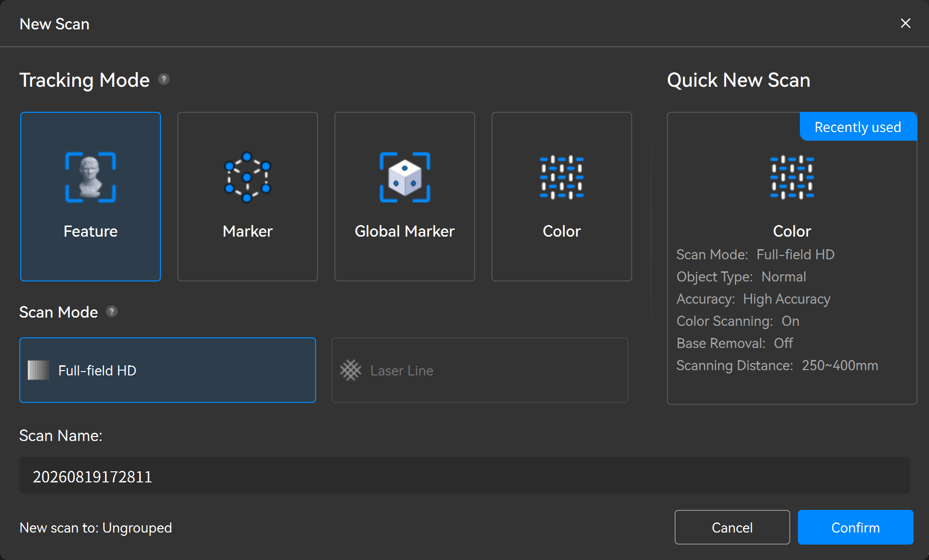This screenshot has width=929, height=560.
Task: Close the New Scan dialog window
Action: tap(906, 23)
